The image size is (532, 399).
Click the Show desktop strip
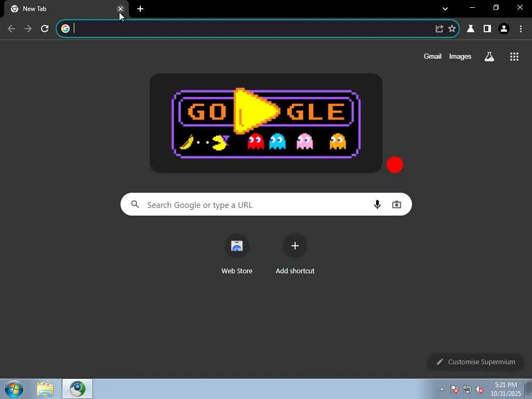coord(528,389)
